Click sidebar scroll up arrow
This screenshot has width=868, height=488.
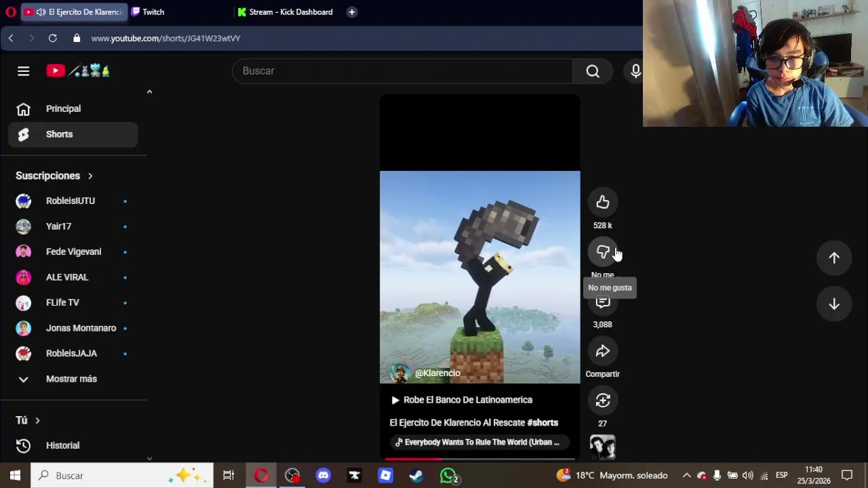pos(149,91)
